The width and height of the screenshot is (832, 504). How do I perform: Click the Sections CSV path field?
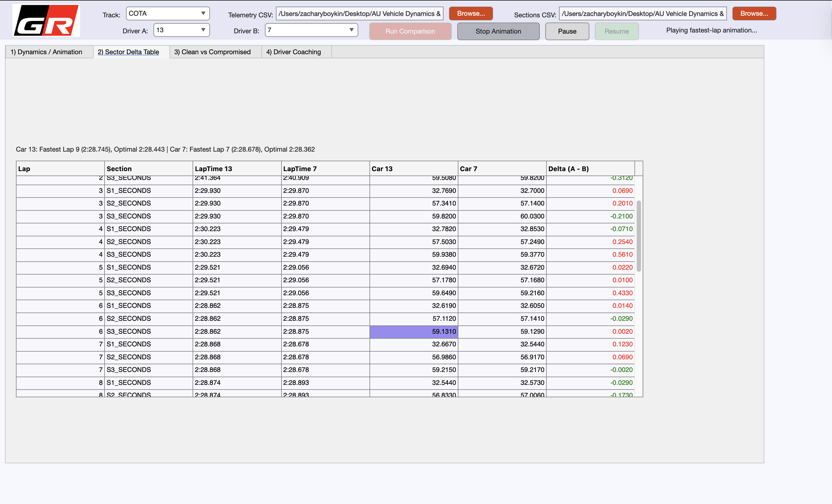click(x=642, y=14)
